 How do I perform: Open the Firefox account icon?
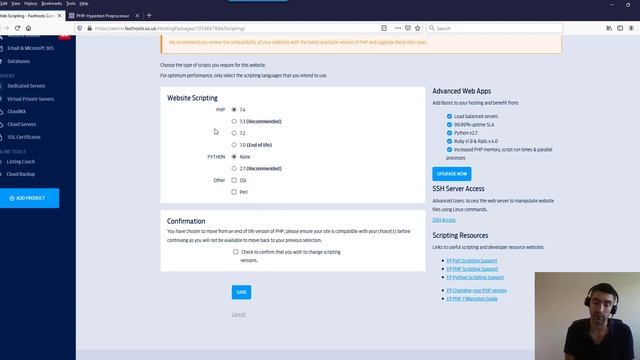(x=631, y=28)
